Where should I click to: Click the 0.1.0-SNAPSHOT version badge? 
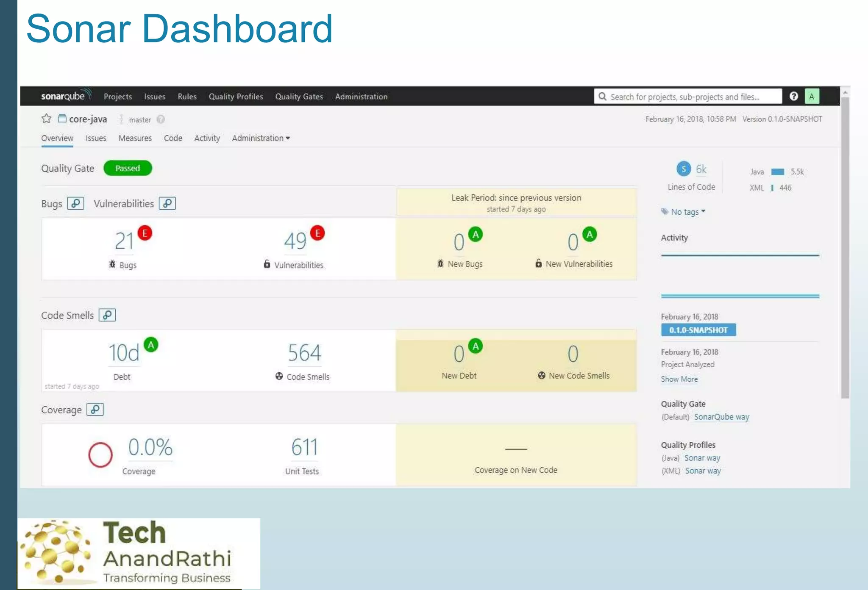click(x=698, y=330)
